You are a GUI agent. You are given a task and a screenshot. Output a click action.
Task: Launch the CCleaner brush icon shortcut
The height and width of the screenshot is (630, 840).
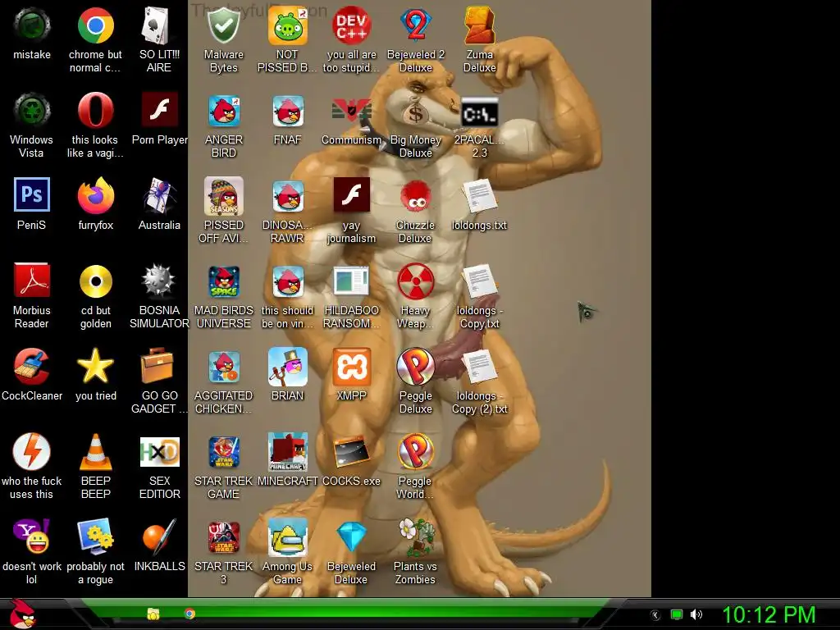point(32,366)
